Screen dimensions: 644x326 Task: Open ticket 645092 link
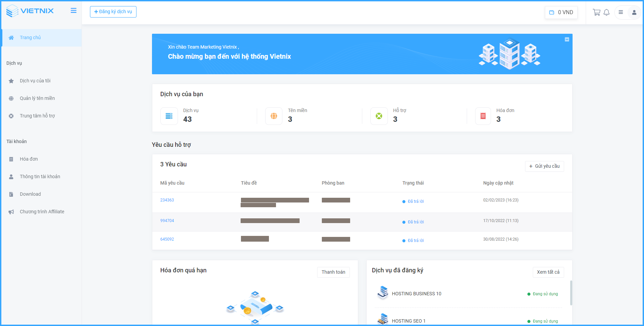point(167,239)
